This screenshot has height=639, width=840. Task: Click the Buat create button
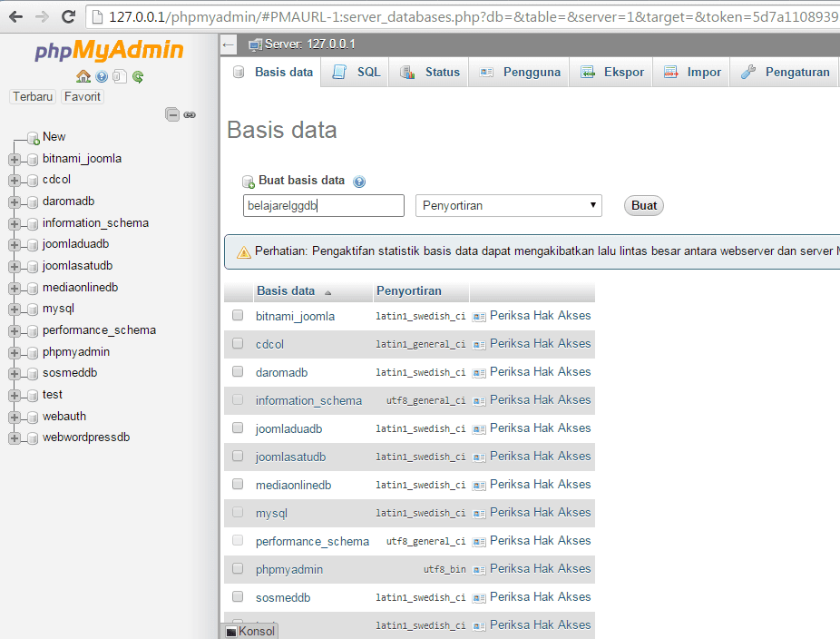[x=643, y=206]
